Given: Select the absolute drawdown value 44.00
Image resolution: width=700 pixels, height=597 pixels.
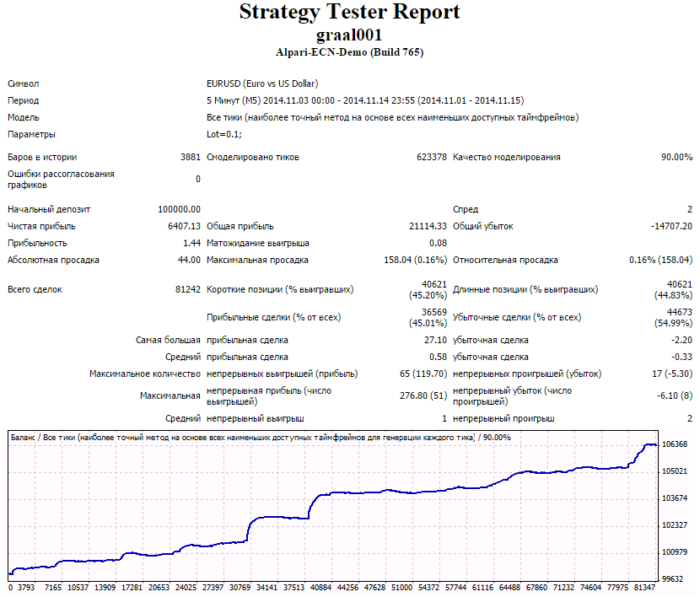Looking at the screenshot, I should (x=189, y=260).
